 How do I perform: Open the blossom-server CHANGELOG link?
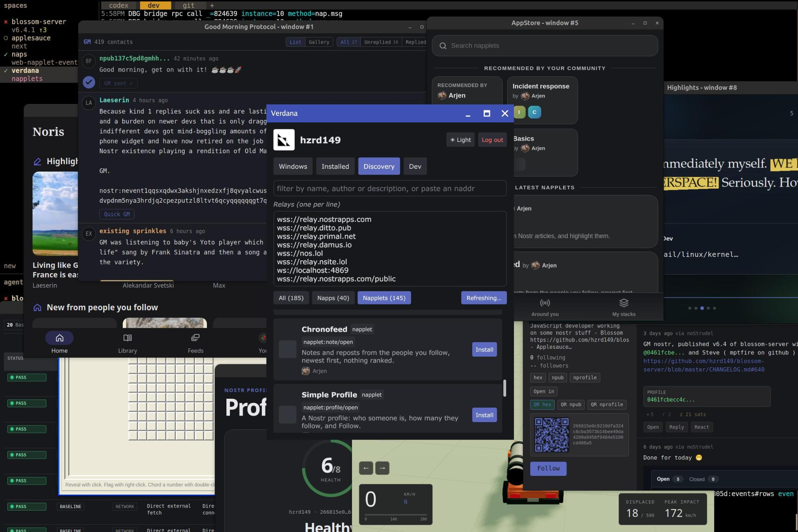pyautogui.click(x=704, y=365)
